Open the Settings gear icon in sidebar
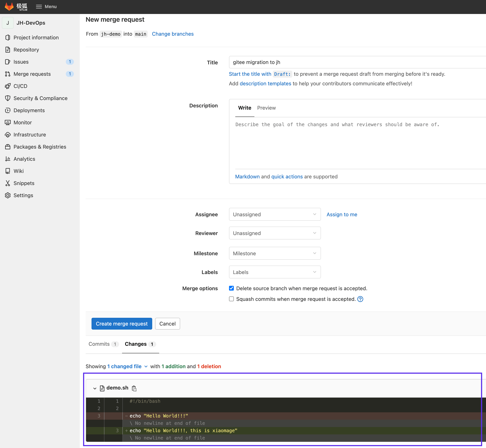This screenshot has width=486, height=448. pos(8,195)
